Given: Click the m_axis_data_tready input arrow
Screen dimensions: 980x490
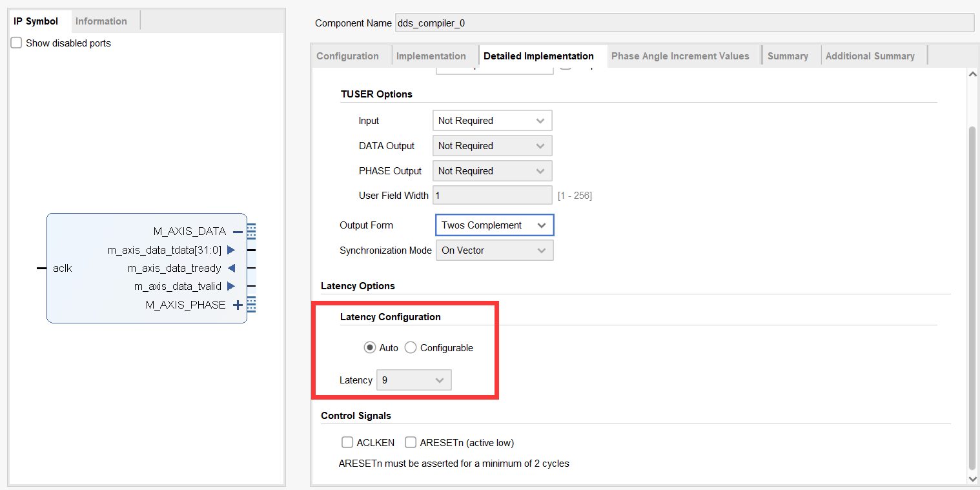Looking at the screenshot, I should [231, 268].
